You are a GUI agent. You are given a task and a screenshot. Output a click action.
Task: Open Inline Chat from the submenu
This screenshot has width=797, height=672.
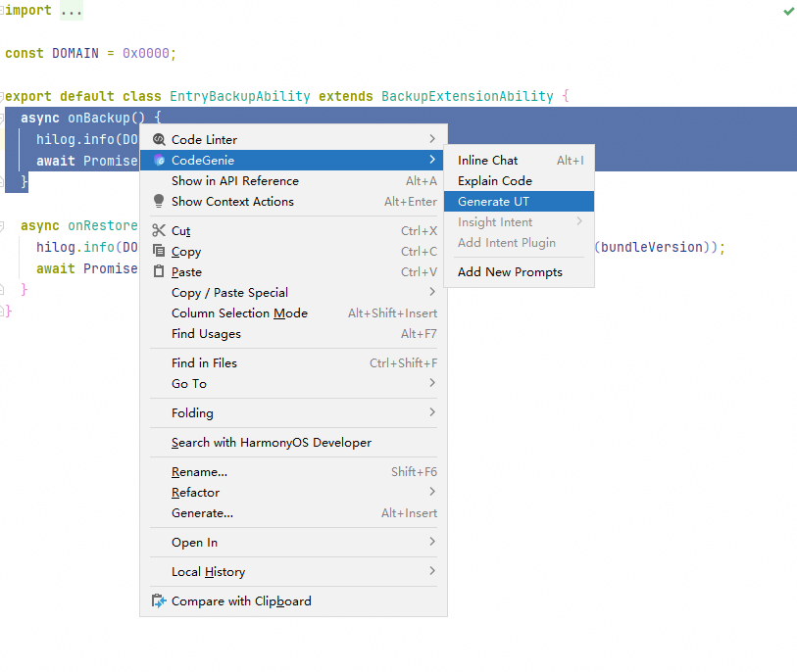click(x=487, y=161)
